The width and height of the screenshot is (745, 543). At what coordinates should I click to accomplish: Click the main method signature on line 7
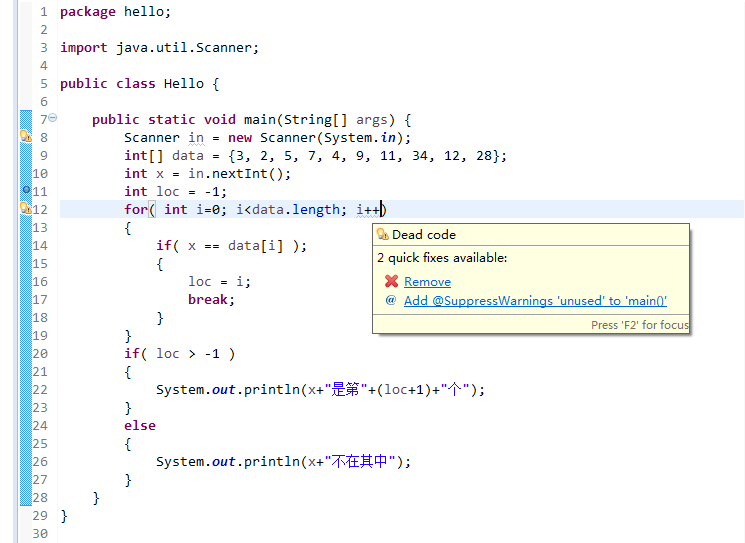(252, 120)
